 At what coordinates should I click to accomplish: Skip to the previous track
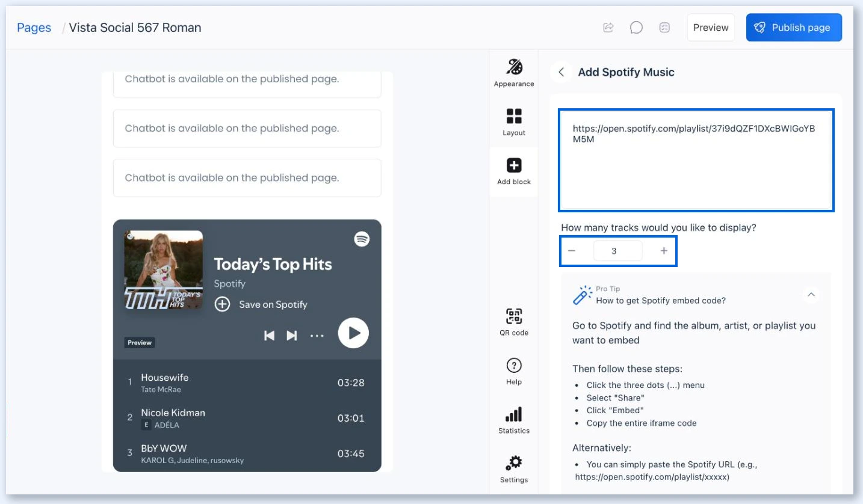(x=270, y=336)
